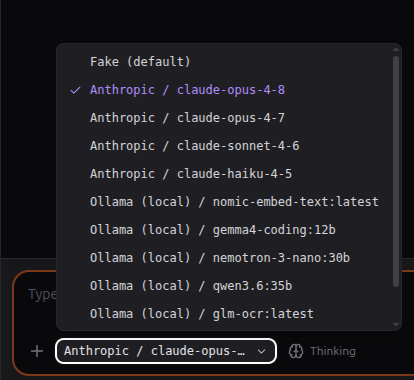Open the model selector chevron
Screen dimensions: 414x380
(262, 351)
